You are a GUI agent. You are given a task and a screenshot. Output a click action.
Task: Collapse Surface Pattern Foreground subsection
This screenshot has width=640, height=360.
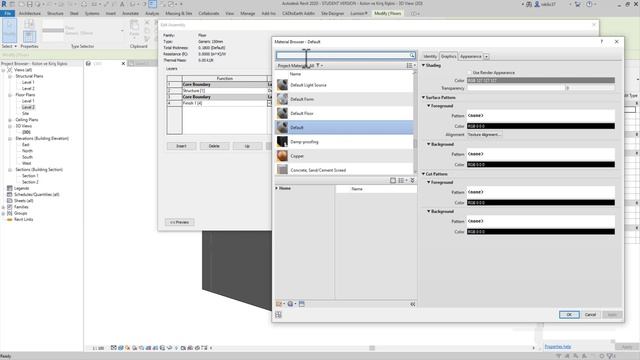coord(429,106)
